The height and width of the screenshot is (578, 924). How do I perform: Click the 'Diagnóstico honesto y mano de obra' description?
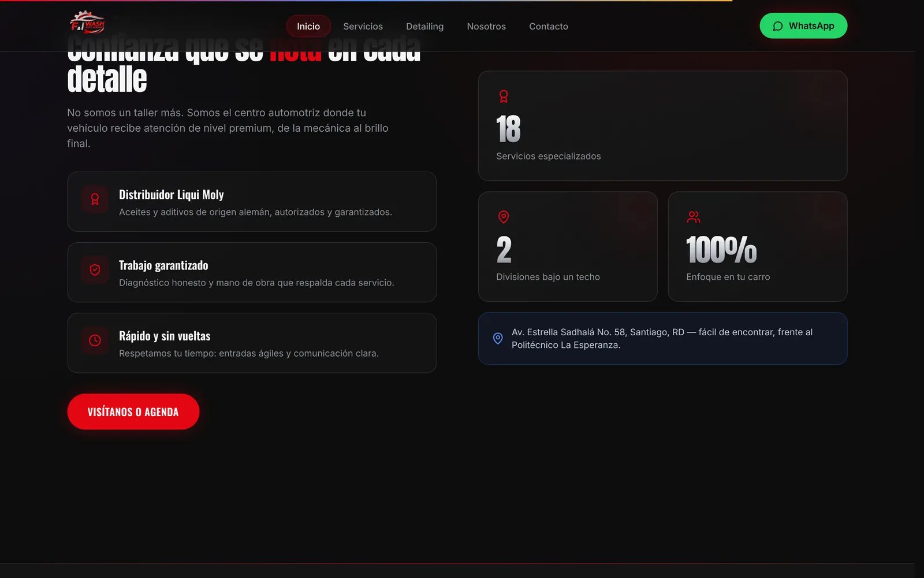tap(256, 283)
